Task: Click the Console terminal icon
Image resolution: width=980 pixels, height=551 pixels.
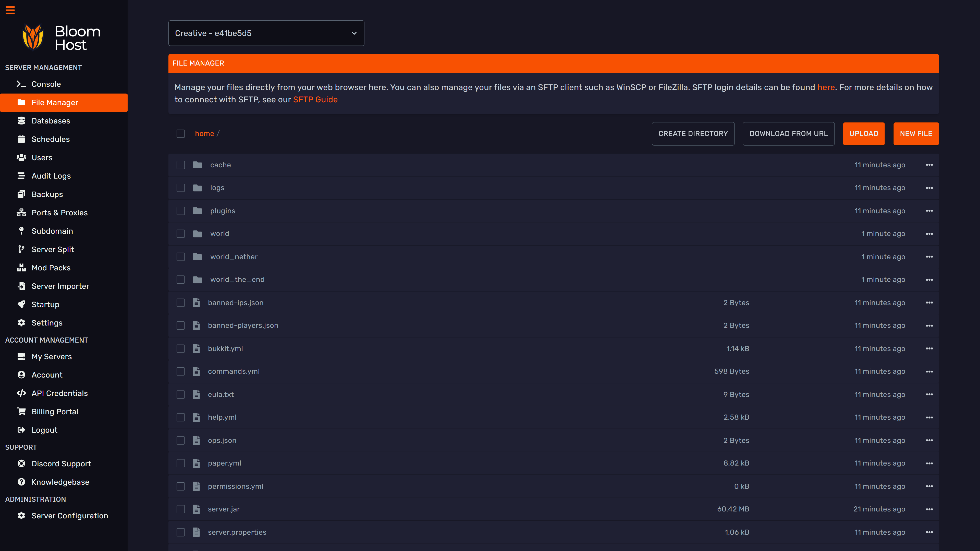Action: [21, 84]
